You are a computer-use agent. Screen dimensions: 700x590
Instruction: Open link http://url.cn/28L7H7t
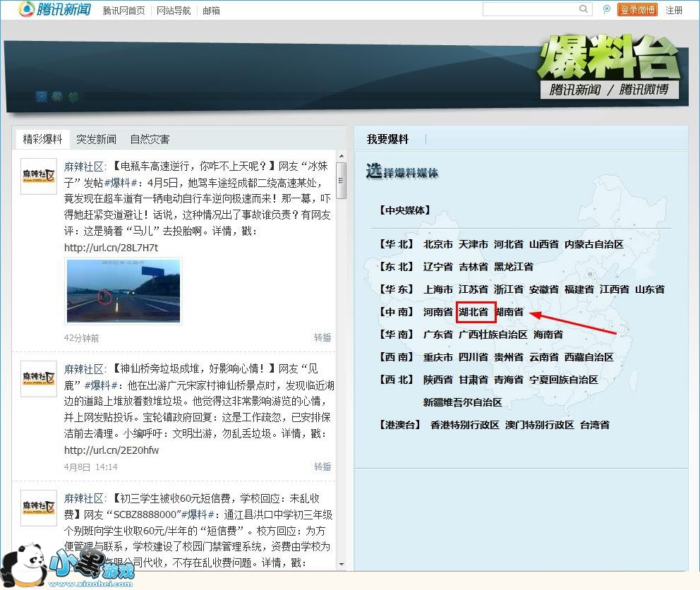(x=111, y=248)
